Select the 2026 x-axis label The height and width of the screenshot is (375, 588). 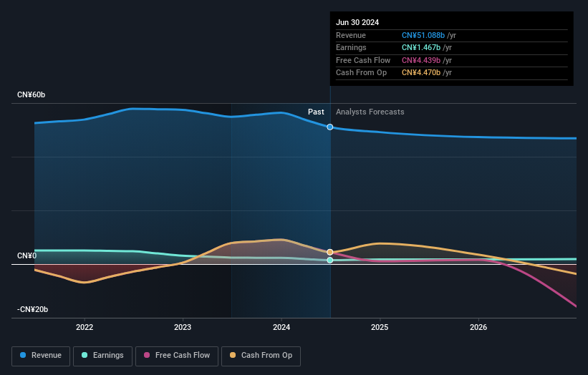click(478, 327)
